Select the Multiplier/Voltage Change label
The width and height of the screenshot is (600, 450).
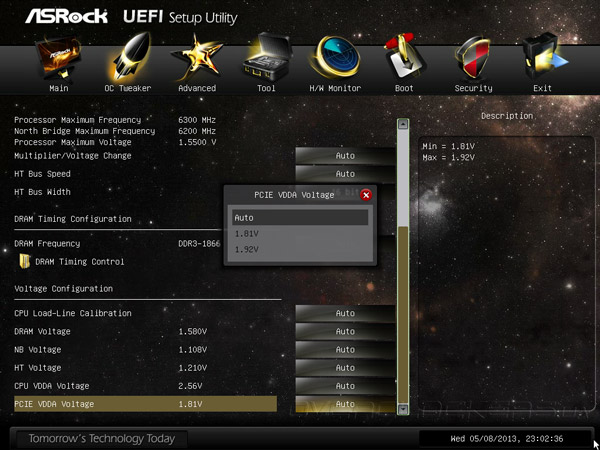(x=73, y=156)
